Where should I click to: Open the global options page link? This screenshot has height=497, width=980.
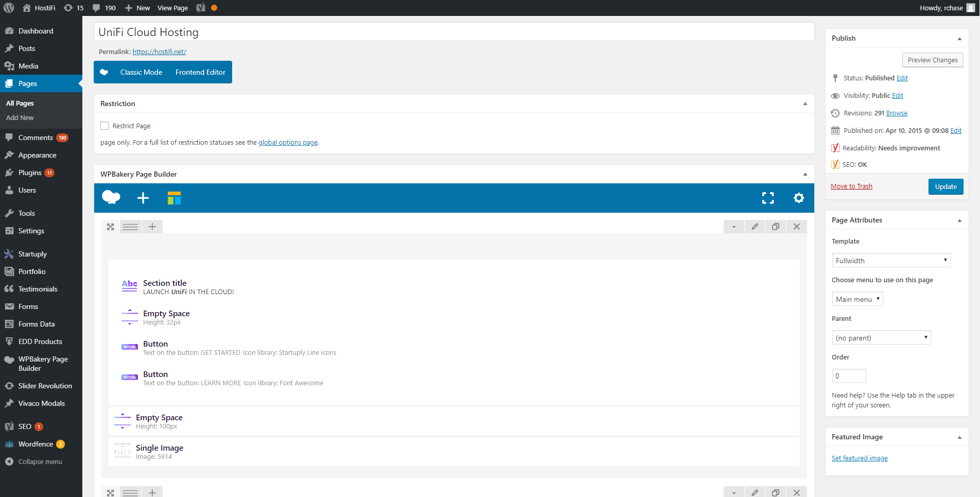pyautogui.click(x=288, y=143)
